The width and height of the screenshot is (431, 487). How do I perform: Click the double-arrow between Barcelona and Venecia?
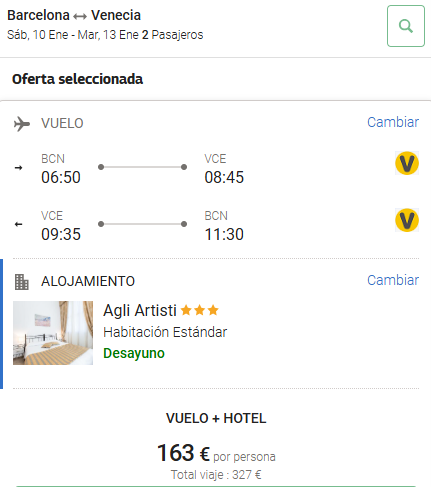click(x=80, y=16)
